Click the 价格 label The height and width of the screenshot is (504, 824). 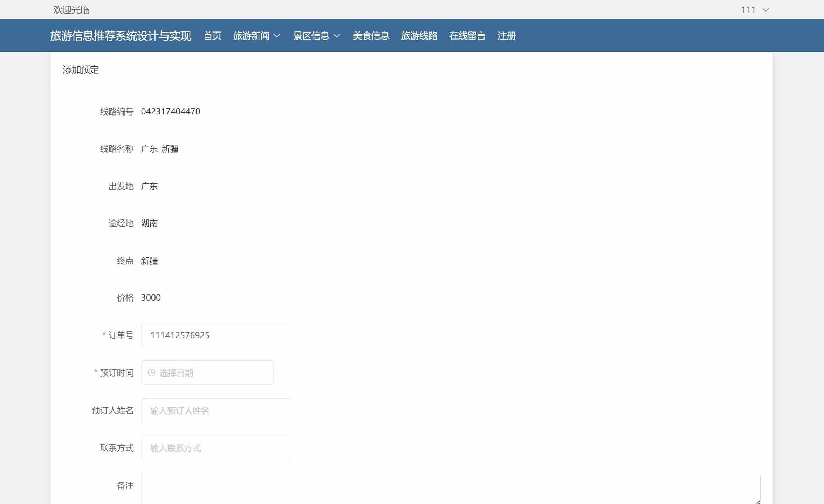tap(125, 297)
